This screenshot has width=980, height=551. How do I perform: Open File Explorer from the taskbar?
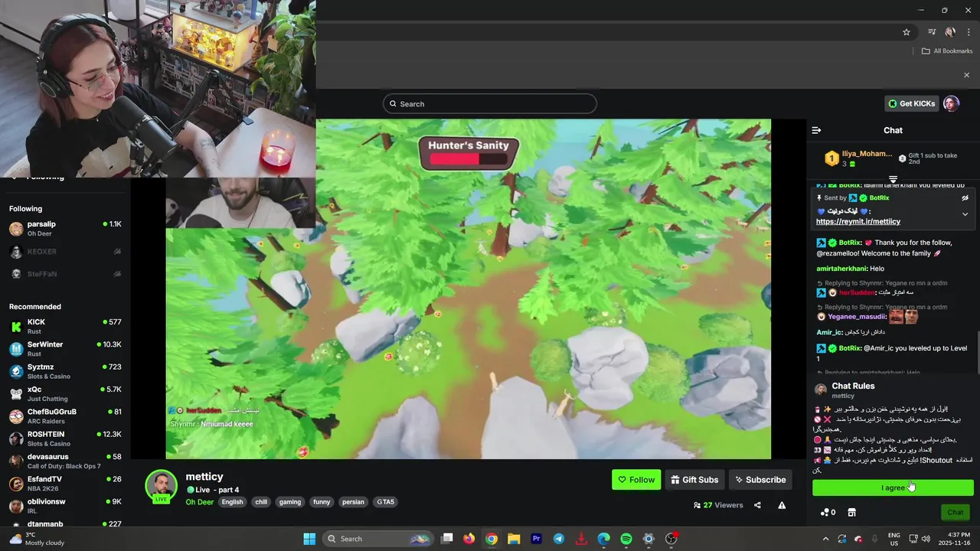[x=514, y=539]
